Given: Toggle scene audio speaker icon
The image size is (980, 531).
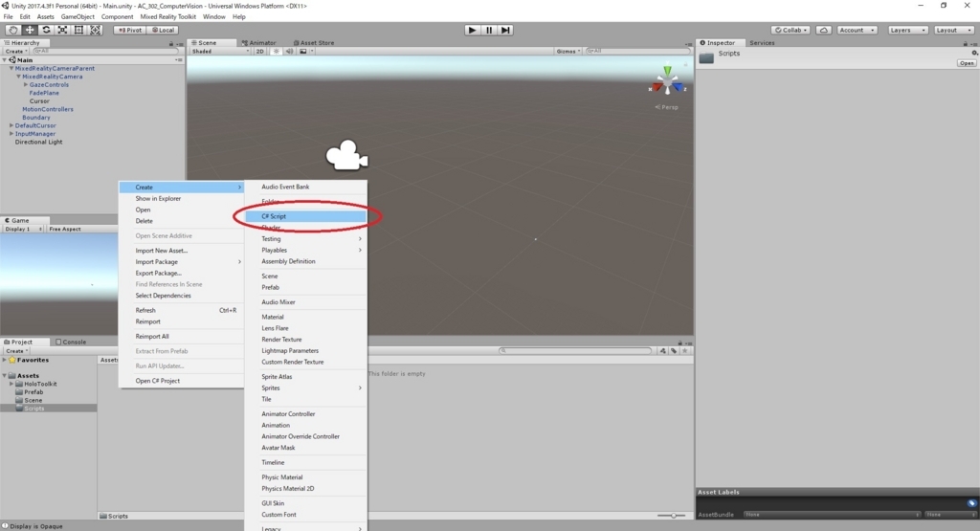Looking at the screenshot, I should pyautogui.click(x=289, y=52).
